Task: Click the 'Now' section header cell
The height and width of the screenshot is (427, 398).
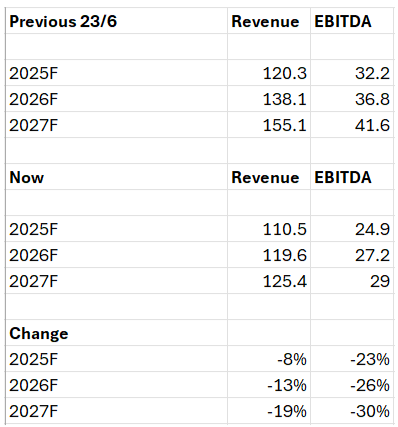Action: (x=116, y=177)
